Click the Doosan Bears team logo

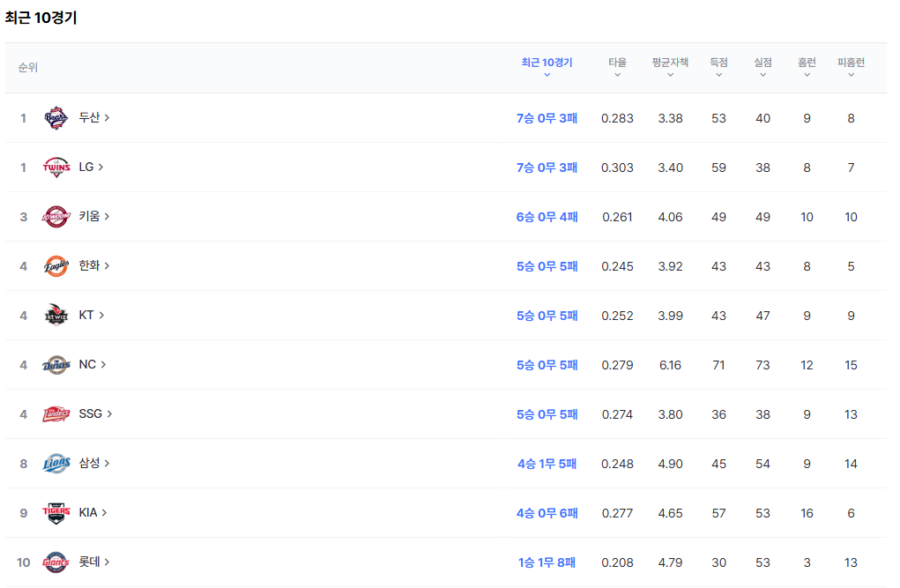tap(56, 118)
